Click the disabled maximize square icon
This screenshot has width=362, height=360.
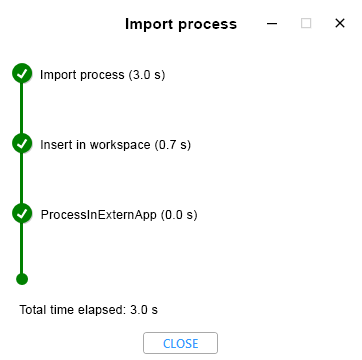click(306, 23)
